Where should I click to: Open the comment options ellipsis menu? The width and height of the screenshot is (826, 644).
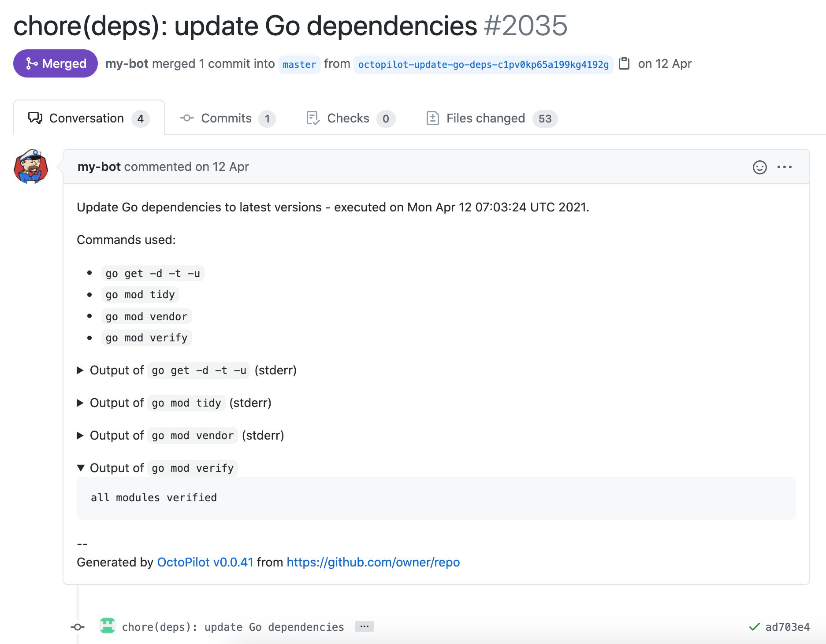tap(784, 167)
